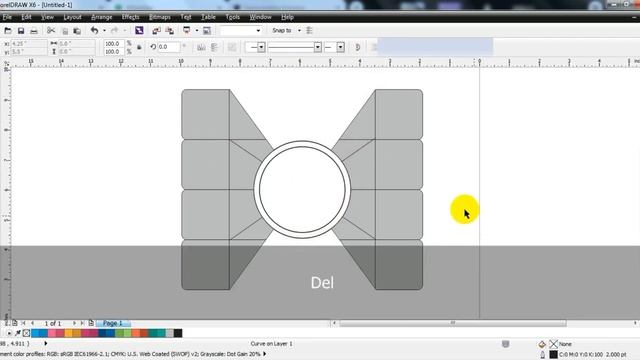Pick the pink swatch in document palette
The image size is (640, 360).
pos(51,333)
